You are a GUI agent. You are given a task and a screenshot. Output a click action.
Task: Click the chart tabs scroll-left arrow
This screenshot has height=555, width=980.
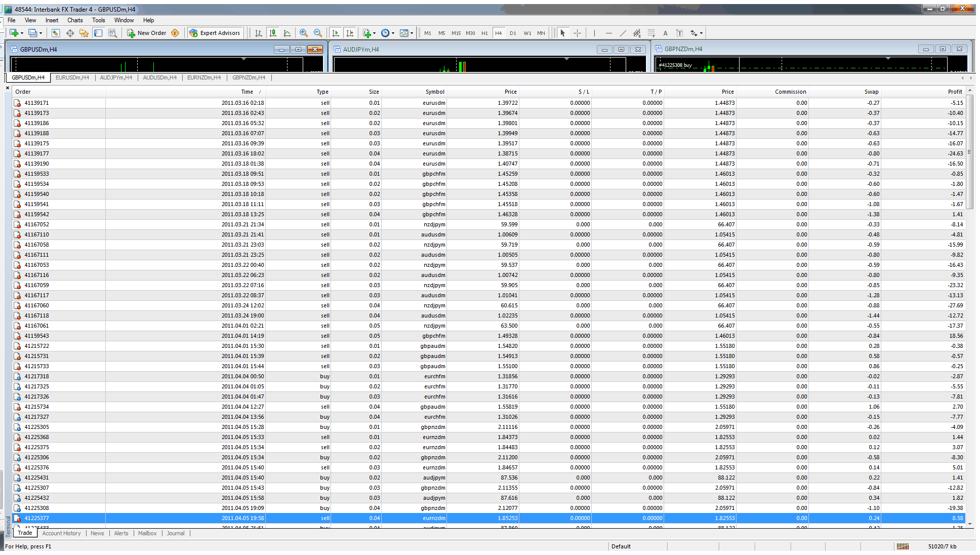962,78
